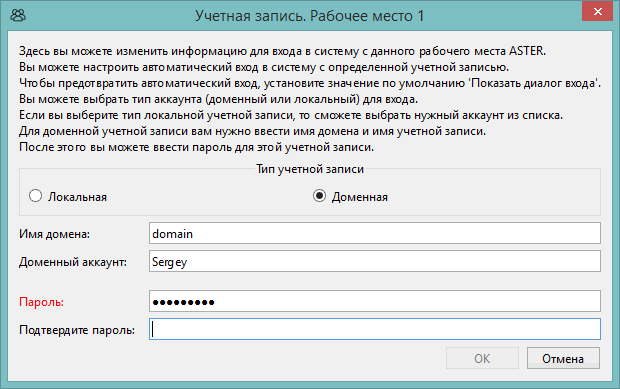Select the Локальная account type

click(36, 196)
